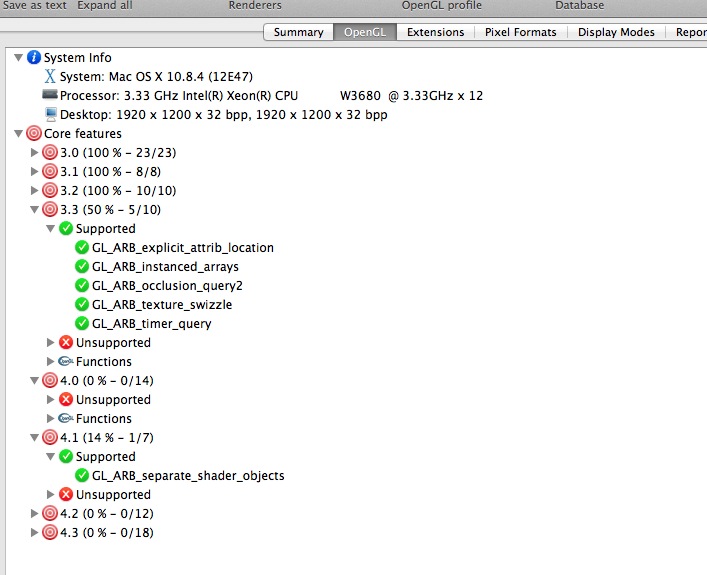The width and height of the screenshot is (707, 575).
Task: Select the 4.3 (0 % – 0/18) row text
Action: (107, 532)
